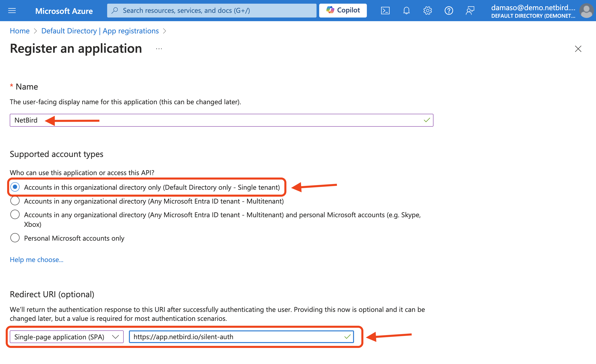
Task: Open the help question mark menu
Action: click(449, 11)
